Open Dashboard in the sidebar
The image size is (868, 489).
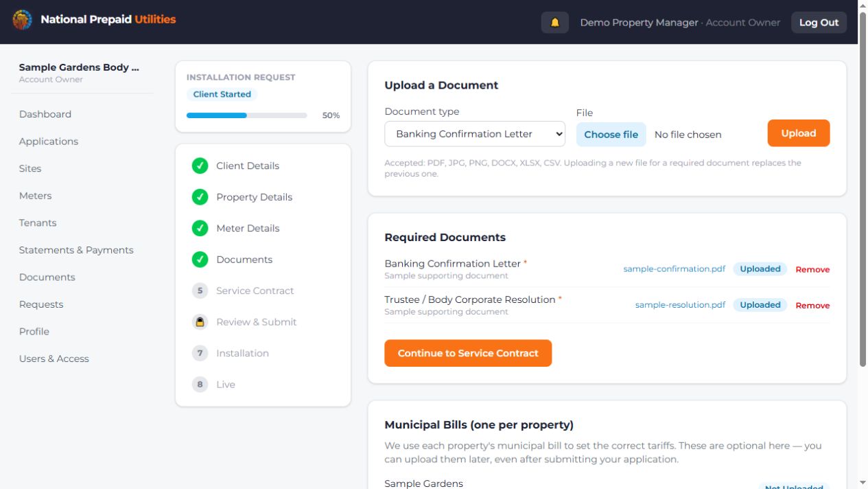coord(45,114)
